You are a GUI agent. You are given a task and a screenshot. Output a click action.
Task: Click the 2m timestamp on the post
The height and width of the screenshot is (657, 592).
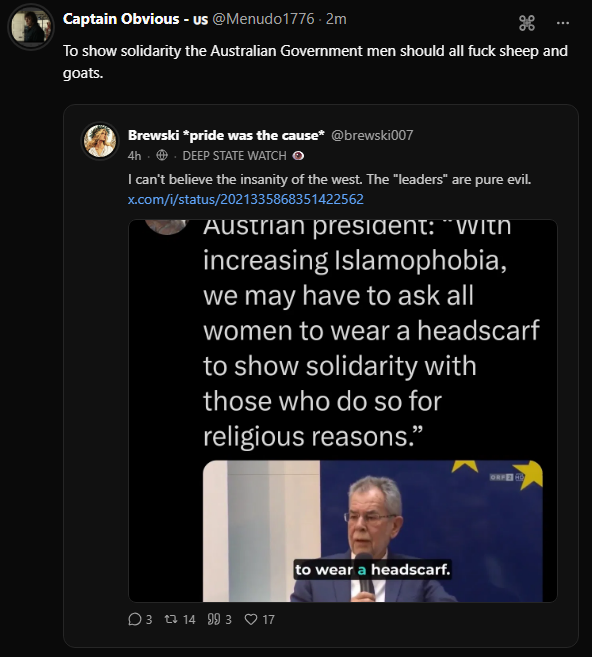tap(336, 19)
